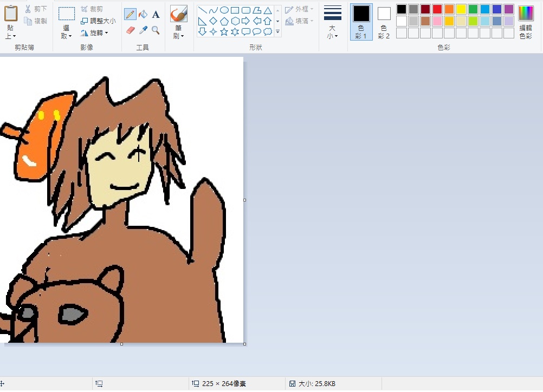Pick the brown color swatch
Image resolution: width=543 pixels, height=392 pixels.
point(425,21)
